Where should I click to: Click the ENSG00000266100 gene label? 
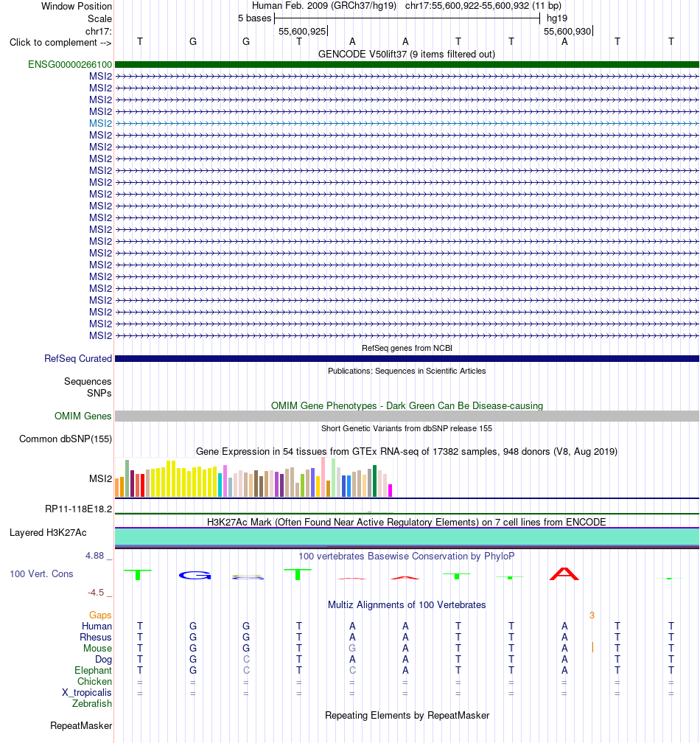pyautogui.click(x=70, y=64)
